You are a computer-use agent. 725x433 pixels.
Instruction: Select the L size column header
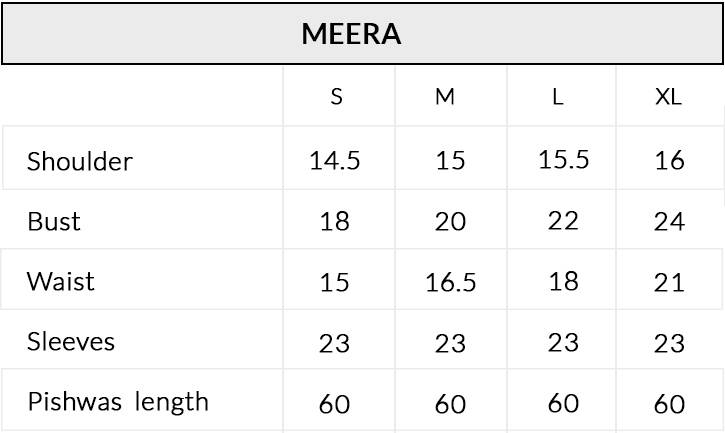[558, 97]
